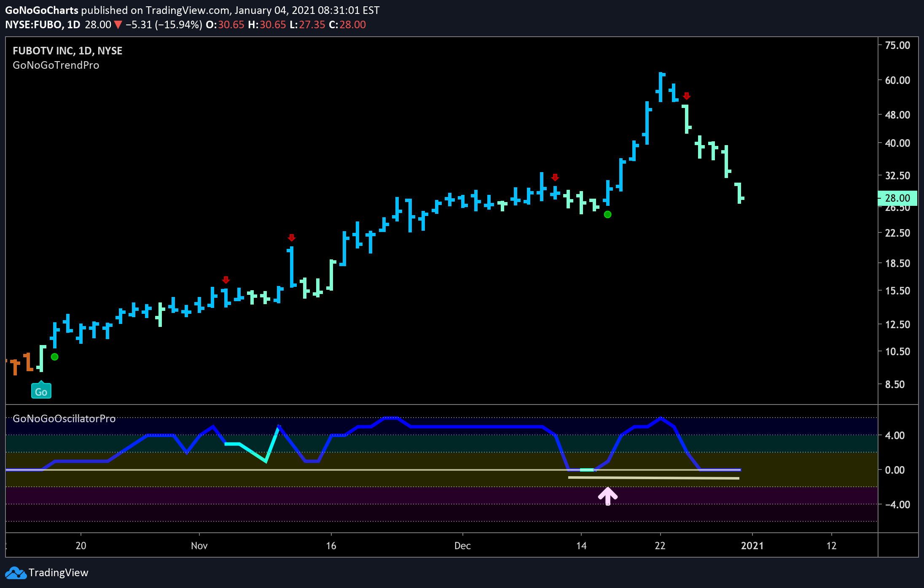Click the 12.50 price axis label
924x588 pixels.
click(897, 324)
